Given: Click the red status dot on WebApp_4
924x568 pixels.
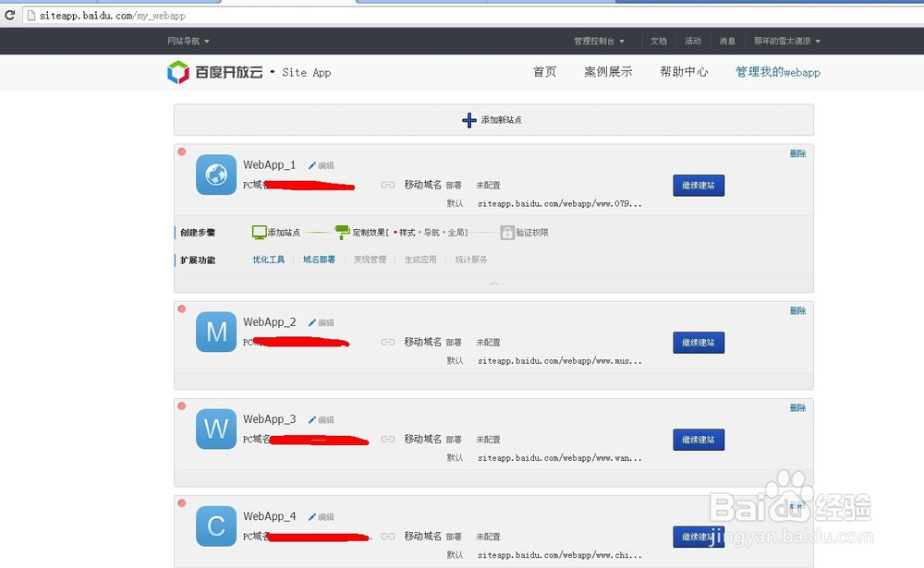Looking at the screenshot, I should [x=182, y=503].
